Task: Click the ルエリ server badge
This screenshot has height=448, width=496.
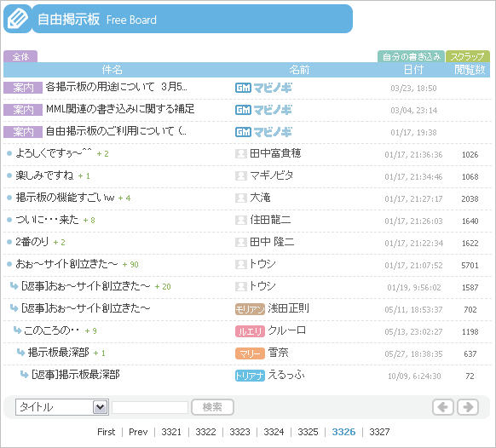Action: point(250,331)
